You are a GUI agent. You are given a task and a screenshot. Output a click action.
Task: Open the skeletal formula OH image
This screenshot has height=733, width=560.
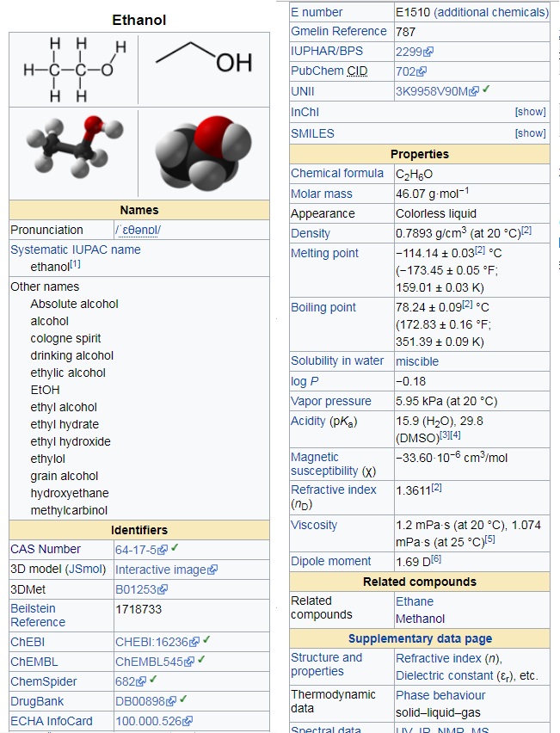204,59
